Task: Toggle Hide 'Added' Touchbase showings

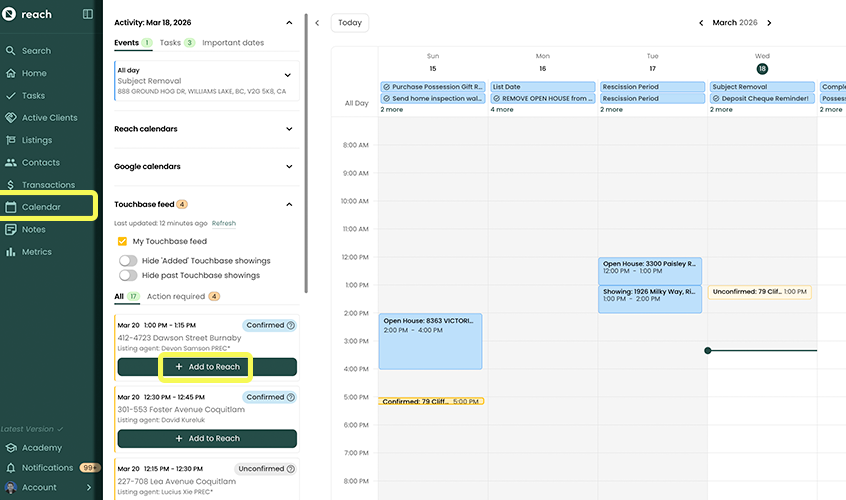Action: 128,261
